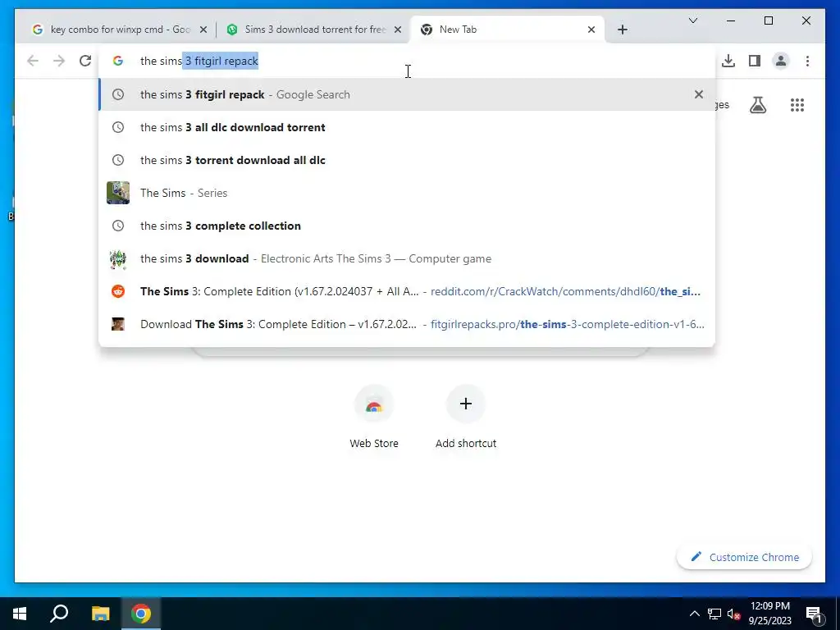This screenshot has height=630, width=840.
Task: Open Windows taskbar search
Action: (59, 614)
